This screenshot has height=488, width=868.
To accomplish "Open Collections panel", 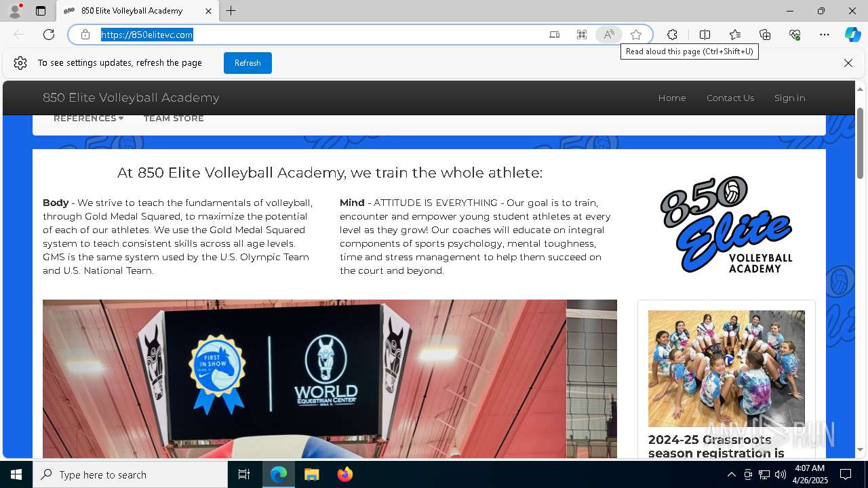I will coord(765,35).
